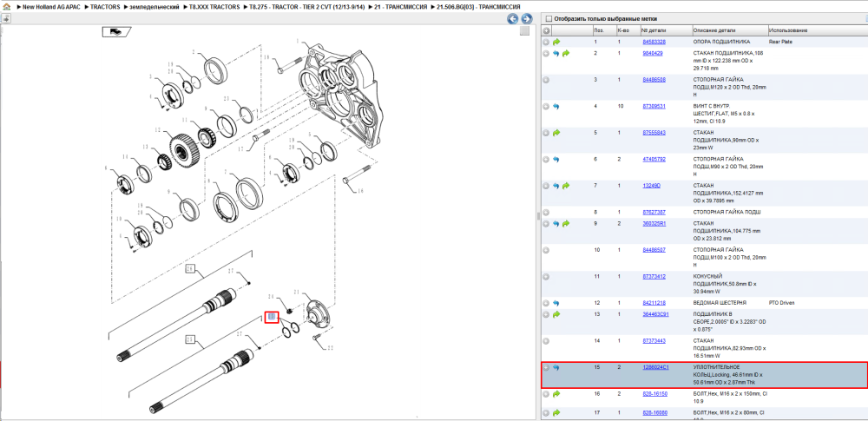Click the gray square button in the diagram corner
868x421 pixels.
click(525, 31)
